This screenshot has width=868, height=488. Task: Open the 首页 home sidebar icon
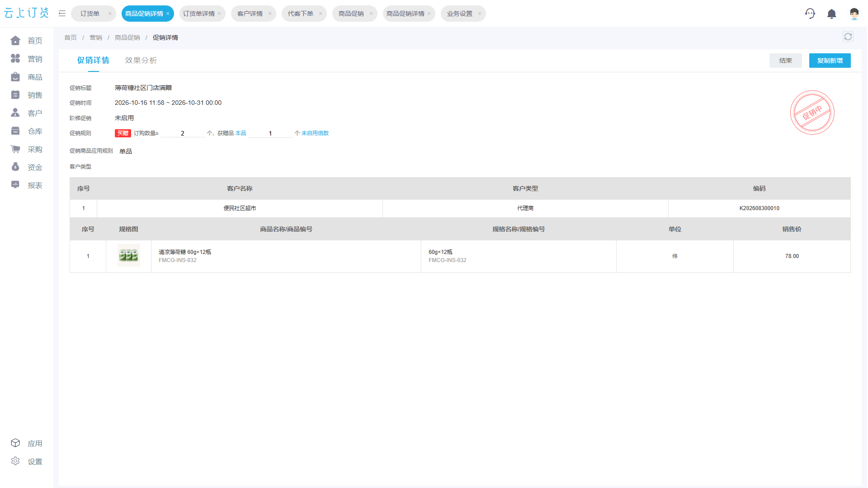click(x=15, y=41)
